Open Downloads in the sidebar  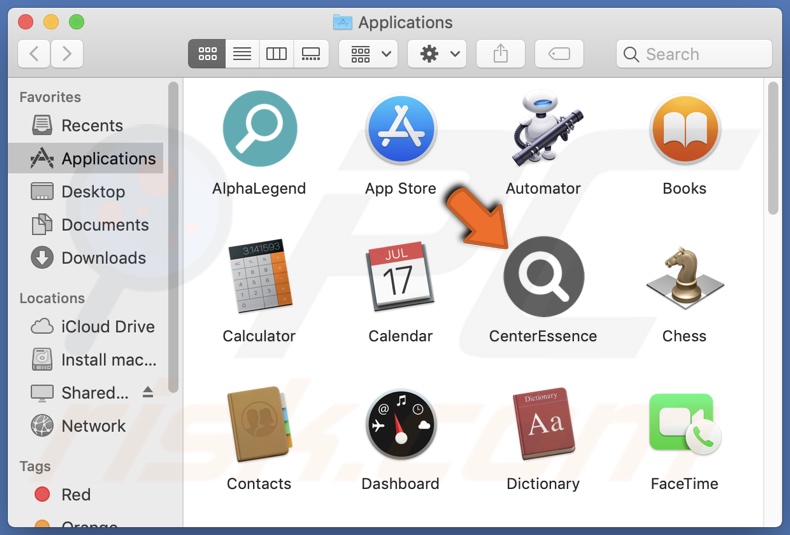(86, 258)
